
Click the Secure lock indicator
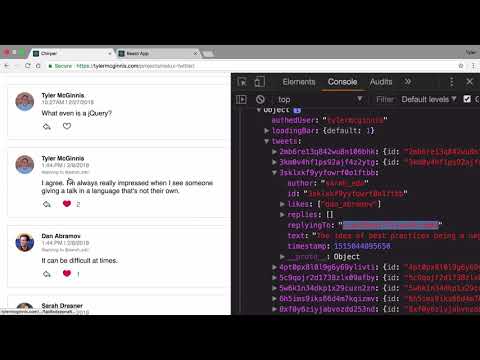click(60, 66)
